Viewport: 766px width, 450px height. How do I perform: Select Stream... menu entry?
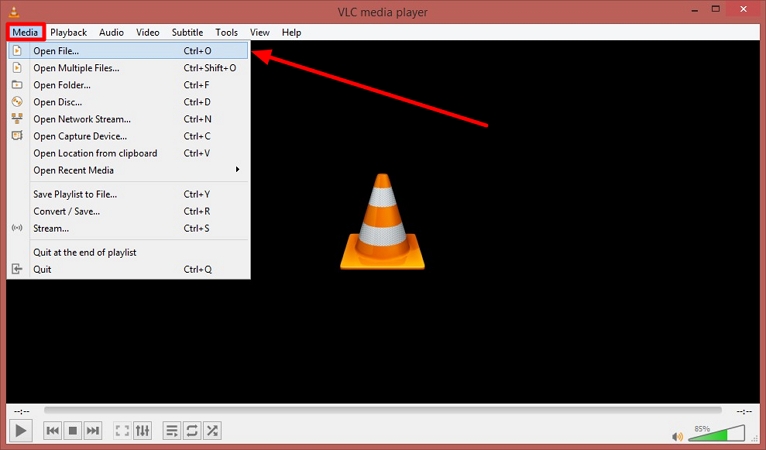point(128,228)
